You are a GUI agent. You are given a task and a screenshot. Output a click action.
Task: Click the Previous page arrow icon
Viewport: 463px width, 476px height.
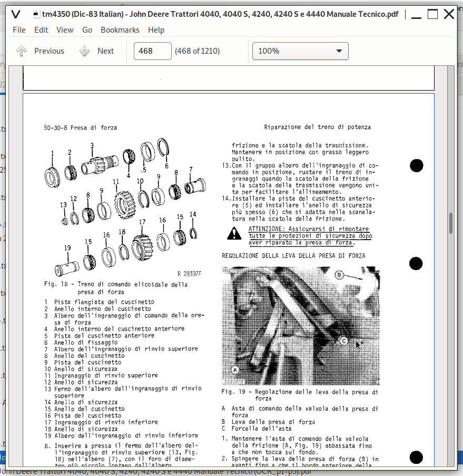tap(21, 51)
